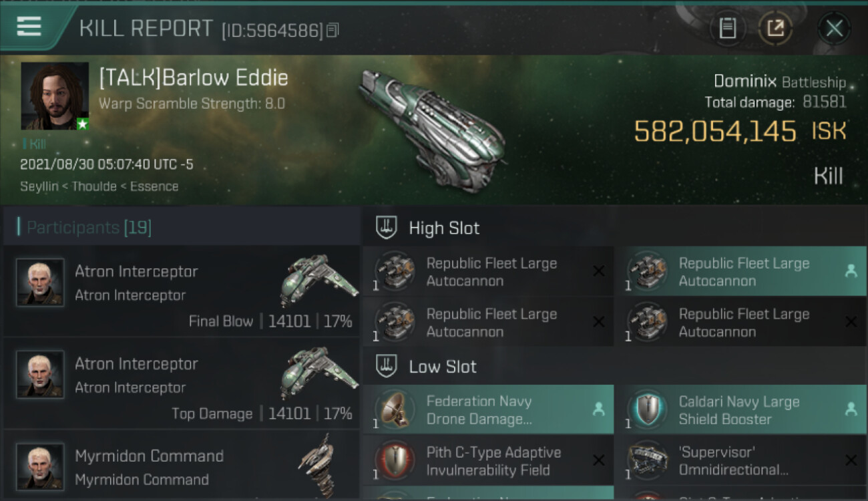Click the clipboard icon in the header
Screen dimensions: 868x501
pos(727,28)
